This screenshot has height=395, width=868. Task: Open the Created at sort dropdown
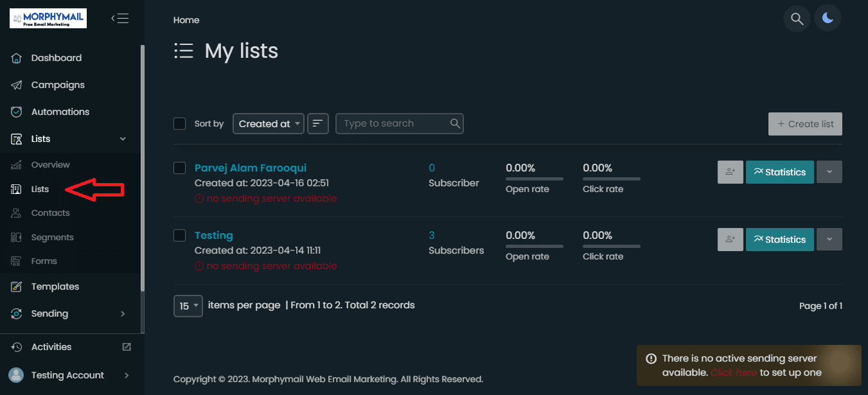click(x=269, y=124)
